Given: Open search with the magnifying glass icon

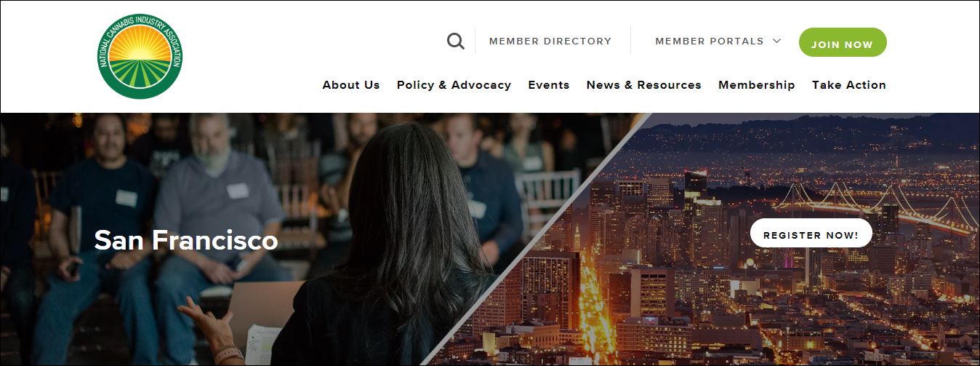Looking at the screenshot, I should tap(455, 41).
